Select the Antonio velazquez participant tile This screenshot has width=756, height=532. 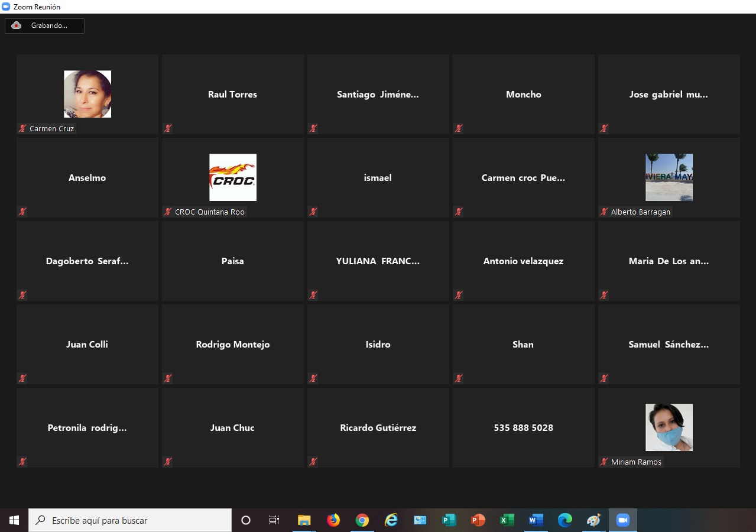pos(523,261)
